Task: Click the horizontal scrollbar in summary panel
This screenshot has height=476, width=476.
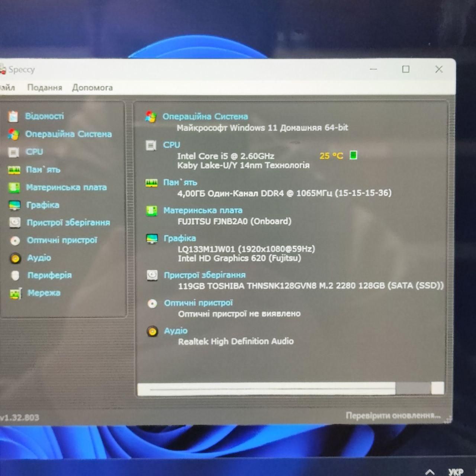Action: click(290, 389)
